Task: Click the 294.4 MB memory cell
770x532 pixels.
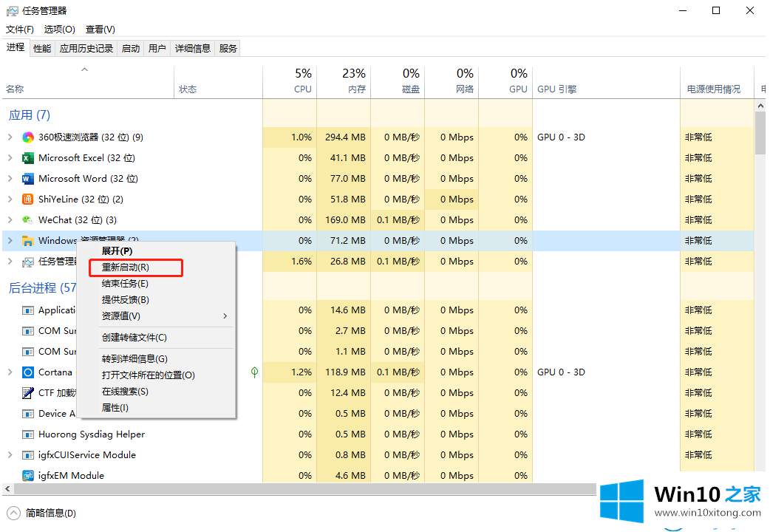Action: coord(344,137)
